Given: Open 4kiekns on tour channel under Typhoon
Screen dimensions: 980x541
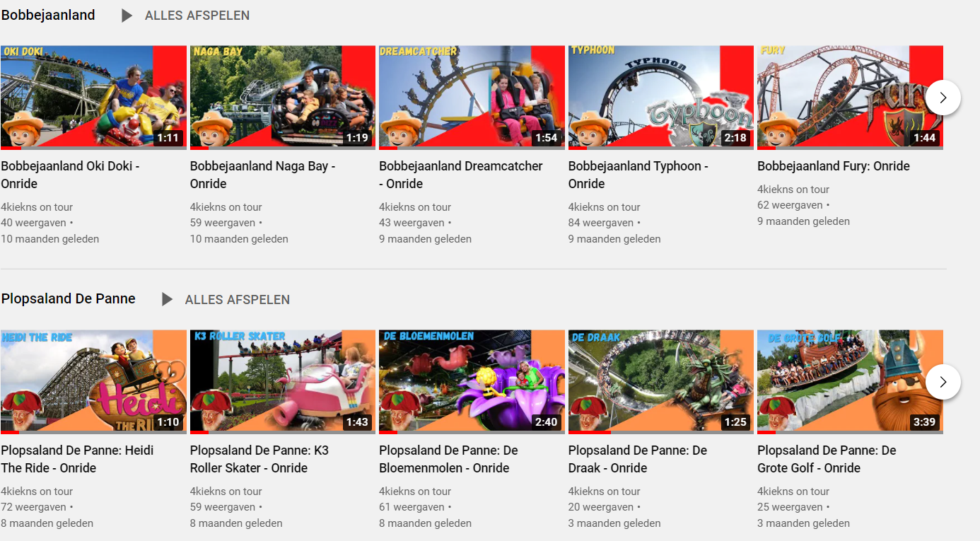Looking at the screenshot, I should pos(605,207).
